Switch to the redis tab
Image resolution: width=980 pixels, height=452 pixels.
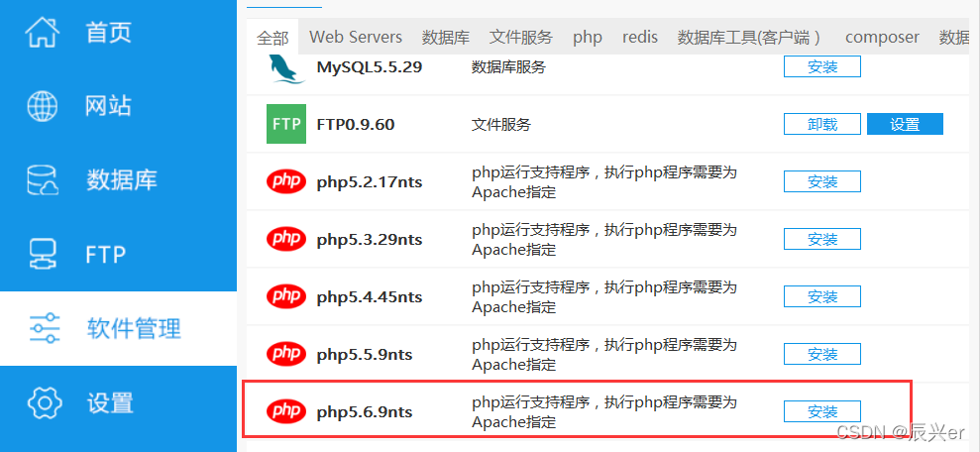640,37
